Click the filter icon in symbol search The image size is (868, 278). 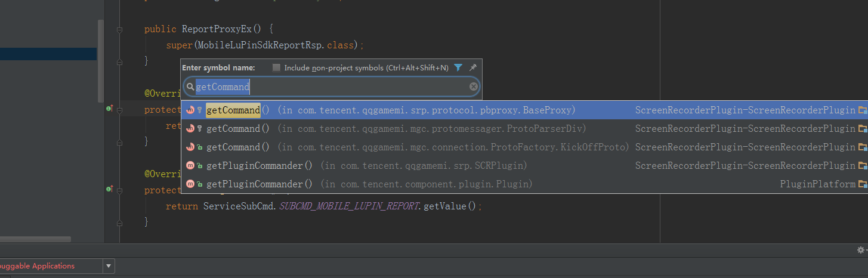(x=458, y=68)
